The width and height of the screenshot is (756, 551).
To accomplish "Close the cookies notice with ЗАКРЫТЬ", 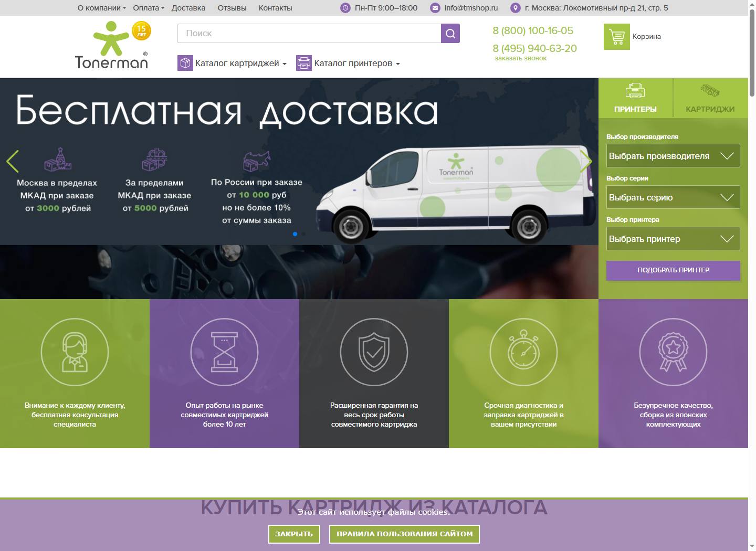I will pyautogui.click(x=294, y=534).
